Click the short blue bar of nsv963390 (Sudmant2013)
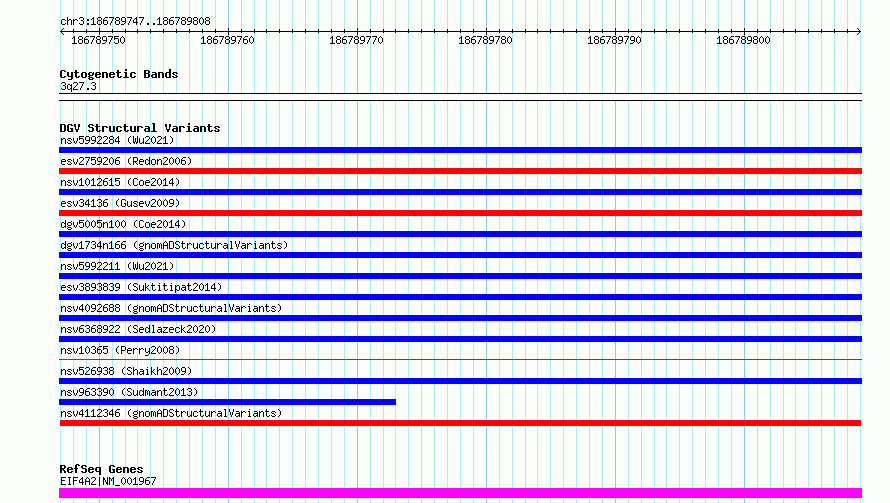 click(228, 402)
